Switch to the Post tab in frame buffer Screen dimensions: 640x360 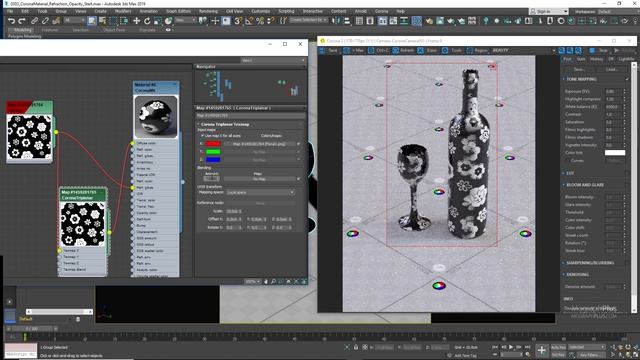[568, 59]
